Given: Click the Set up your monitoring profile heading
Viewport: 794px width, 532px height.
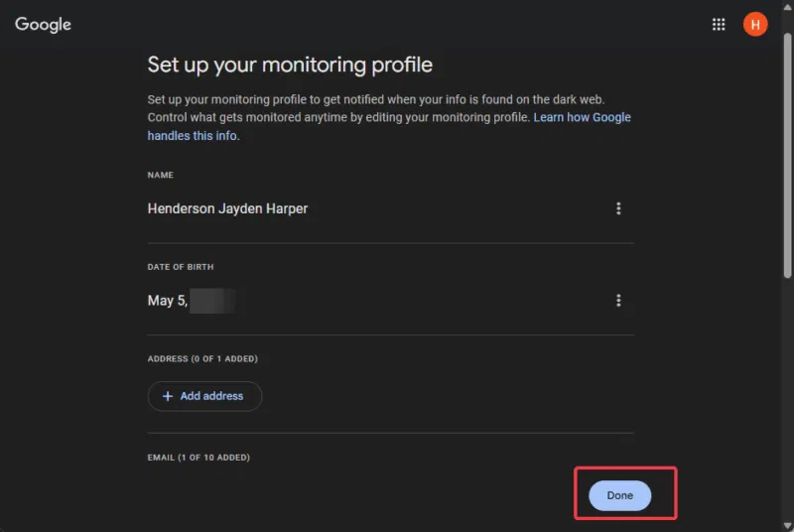Looking at the screenshot, I should pos(290,66).
